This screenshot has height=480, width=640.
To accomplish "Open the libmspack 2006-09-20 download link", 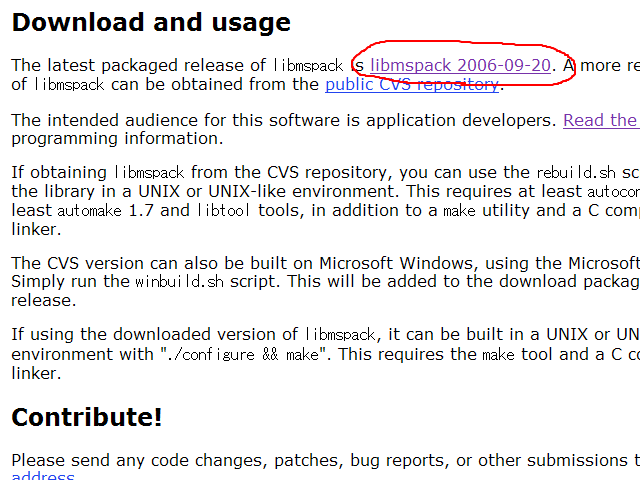I will (x=460, y=66).
